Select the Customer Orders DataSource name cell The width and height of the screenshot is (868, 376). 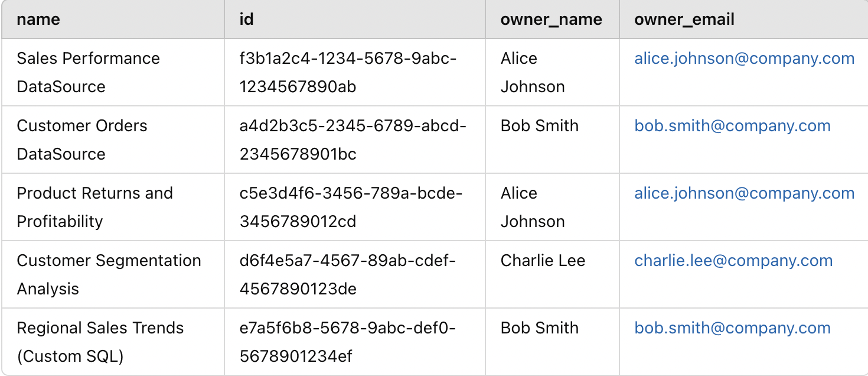pyautogui.click(x=82, y=140)
